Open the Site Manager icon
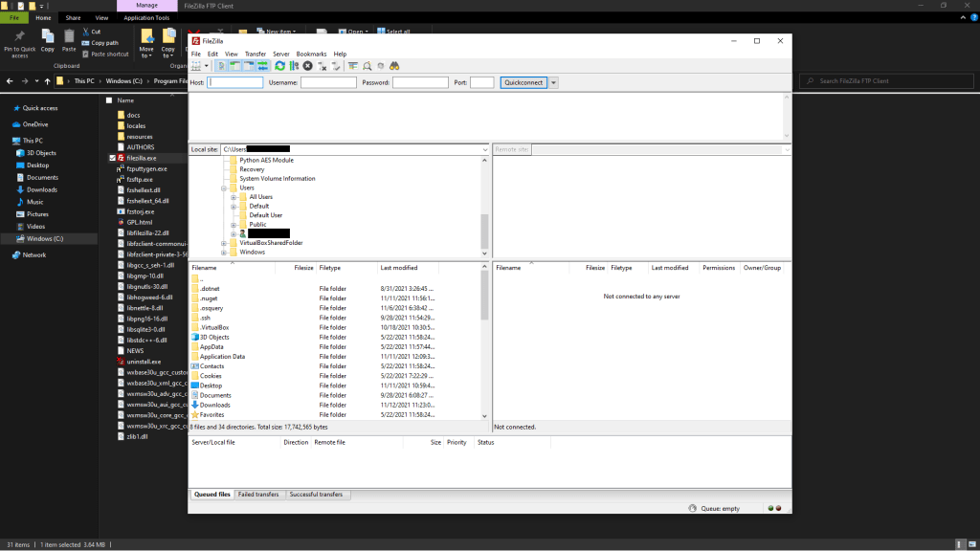 tap(197, 66)
